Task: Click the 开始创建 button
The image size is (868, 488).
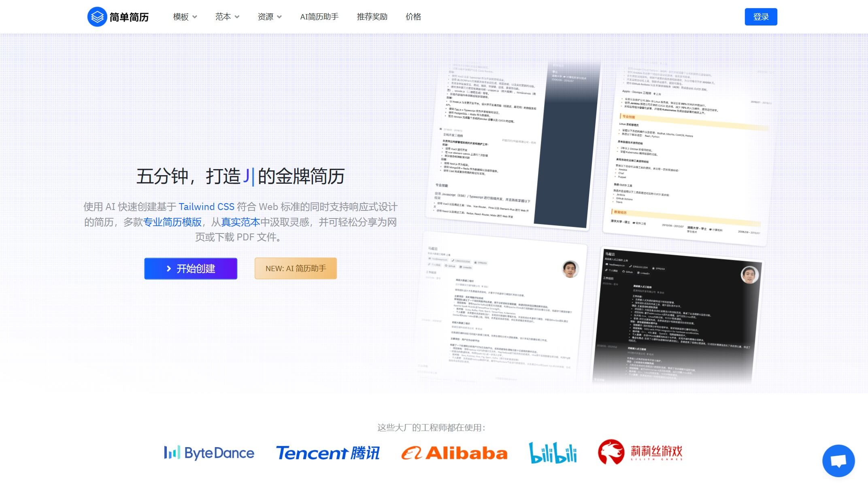Action: click(191, 268)
